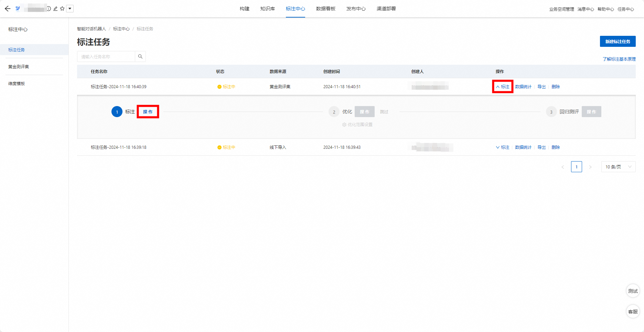Click the 标注中 status of the 16:40:39 task
Screen dimensions: 644x332
click(x=226, y=87)
